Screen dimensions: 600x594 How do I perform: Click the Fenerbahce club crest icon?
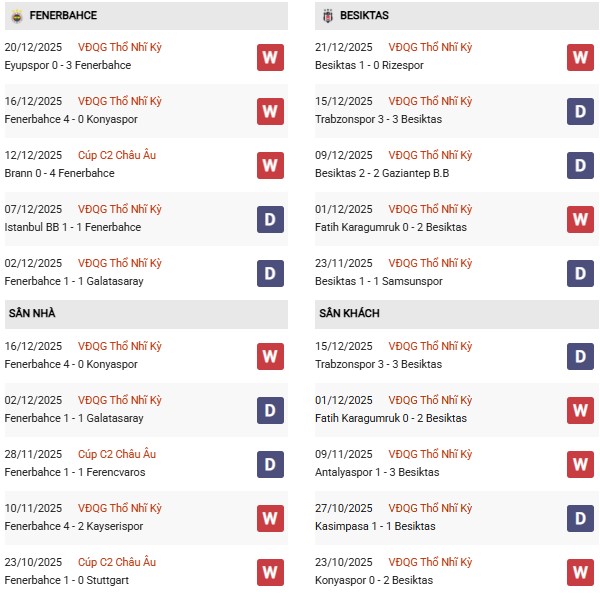coord(16,16)
